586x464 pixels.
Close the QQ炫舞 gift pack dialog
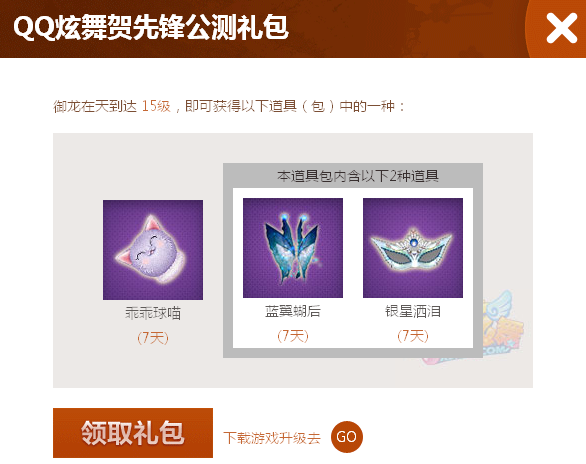tap(561, 28)
